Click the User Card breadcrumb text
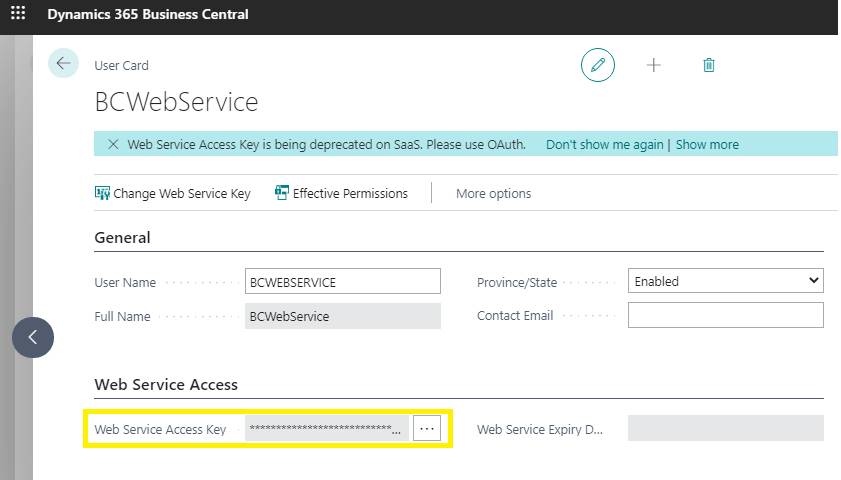 (x=122, y=65)
